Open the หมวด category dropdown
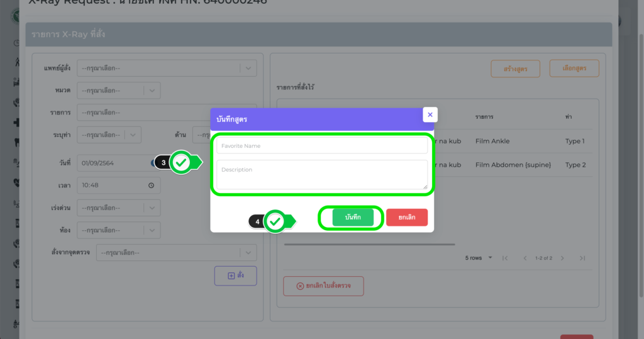644x339 pixels. pyautogui.click(x=152, y=91)
